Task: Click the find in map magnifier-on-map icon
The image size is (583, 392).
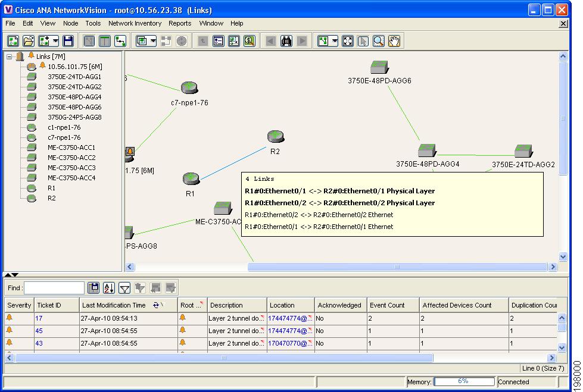Action: pos(250,41)
